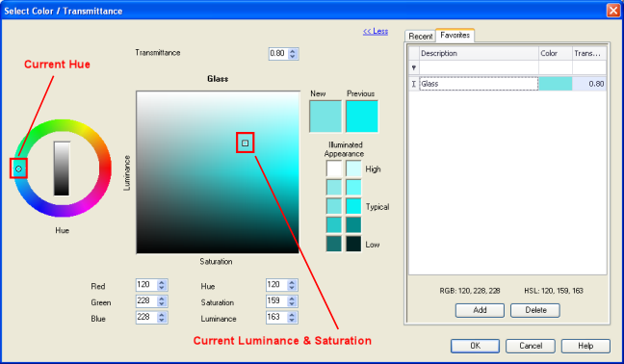Viewport: 624px width, 364px height.
Task: Click the row indicator beside the Glass entry
Action: (x=414, y=84)
